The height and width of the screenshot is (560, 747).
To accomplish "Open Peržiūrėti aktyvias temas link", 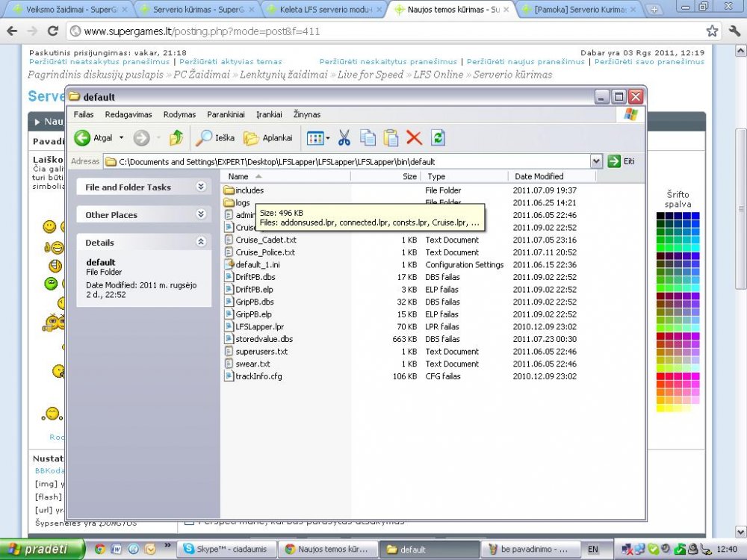I will 231,61.
